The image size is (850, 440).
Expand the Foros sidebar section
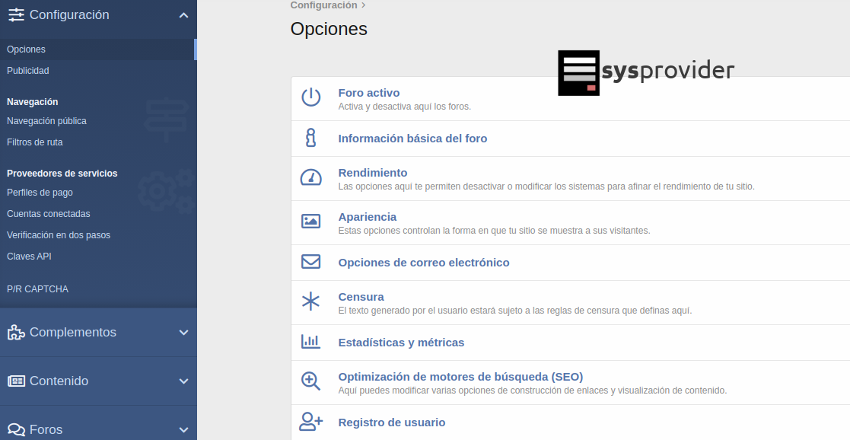tap(183, 429)
